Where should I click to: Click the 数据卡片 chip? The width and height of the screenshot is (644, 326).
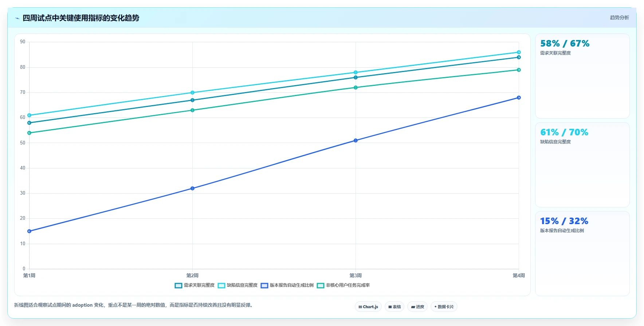[444, 307]
